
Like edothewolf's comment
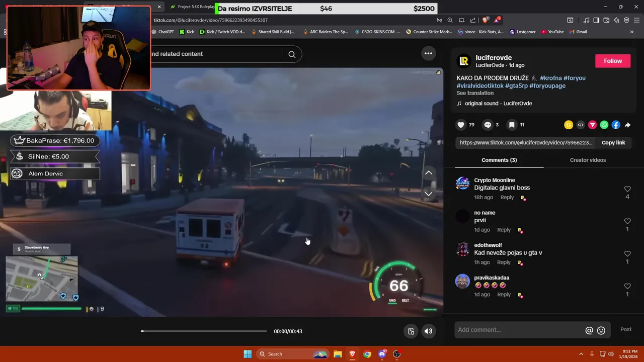[627, 254]
